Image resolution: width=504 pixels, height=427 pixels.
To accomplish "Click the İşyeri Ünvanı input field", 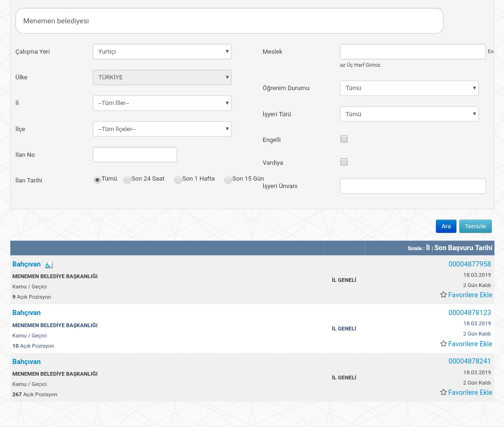I will (x=413, y=186).
